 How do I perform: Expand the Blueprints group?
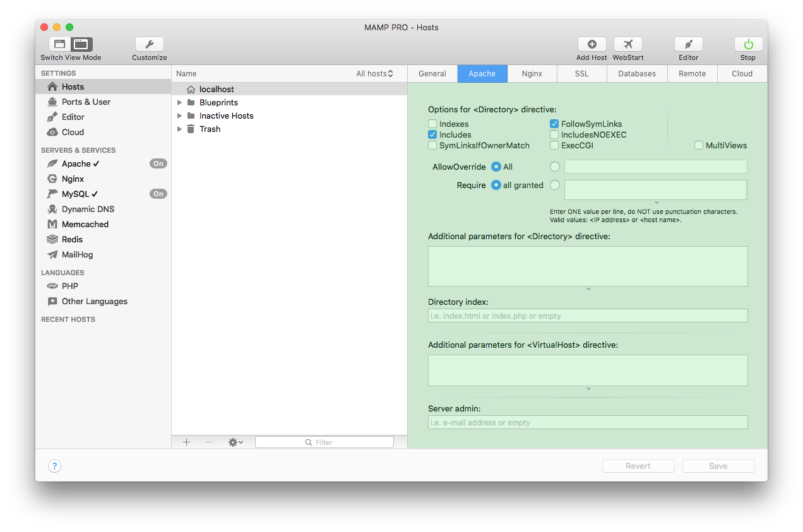pos(179,102)
